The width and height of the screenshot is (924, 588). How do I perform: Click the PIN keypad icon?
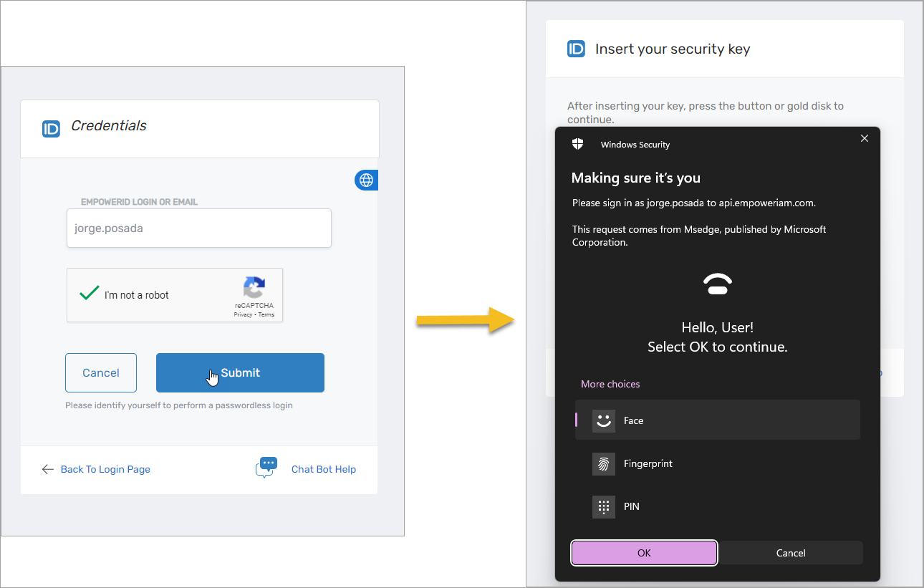(x=604, y=506)
